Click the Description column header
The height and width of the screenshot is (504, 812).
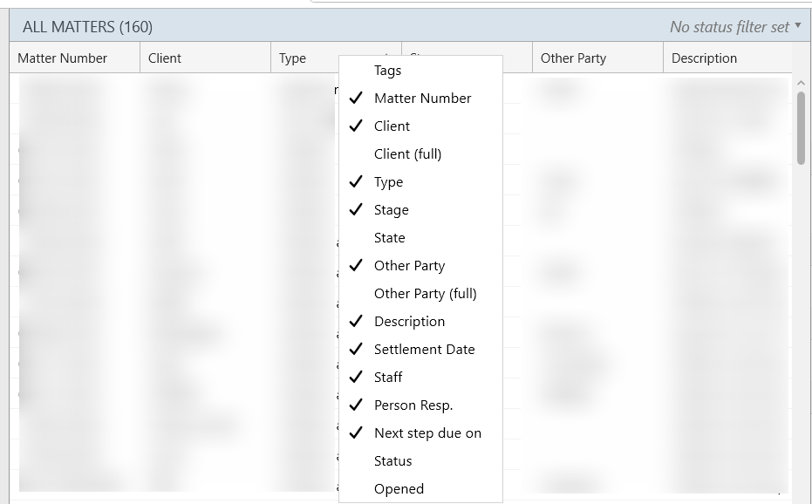[704, 58]
